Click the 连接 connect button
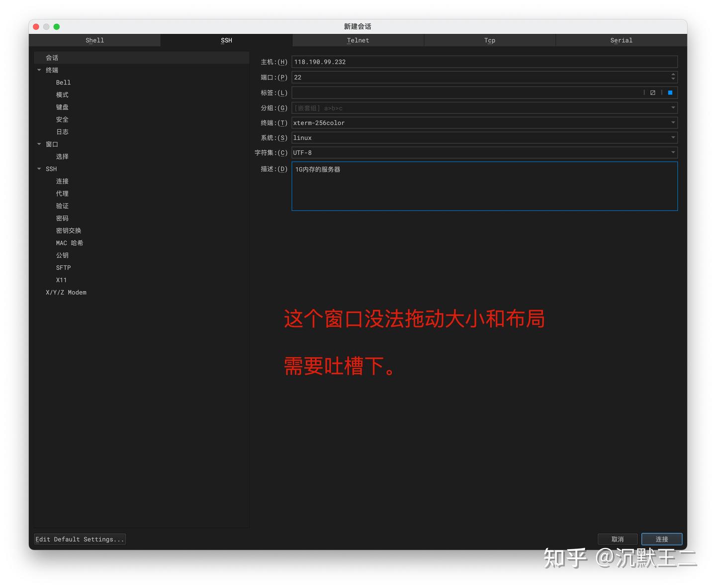716x588 pixels. pos(662,539)
